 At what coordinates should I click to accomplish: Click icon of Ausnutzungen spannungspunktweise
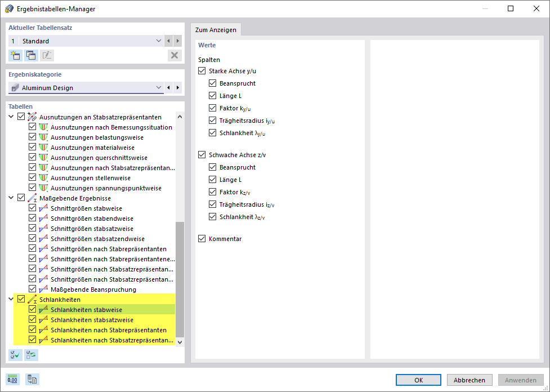point(43,188)
